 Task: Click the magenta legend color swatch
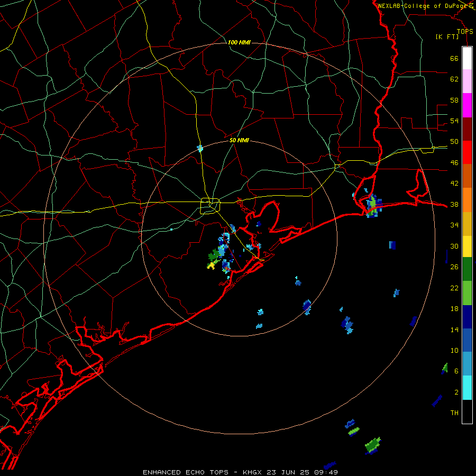tap(467, 105)
